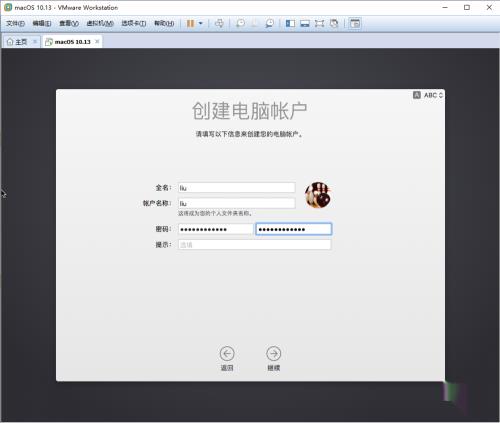
Task: Open the 虚拟机 (VM) menu
Action: (100, 23)
